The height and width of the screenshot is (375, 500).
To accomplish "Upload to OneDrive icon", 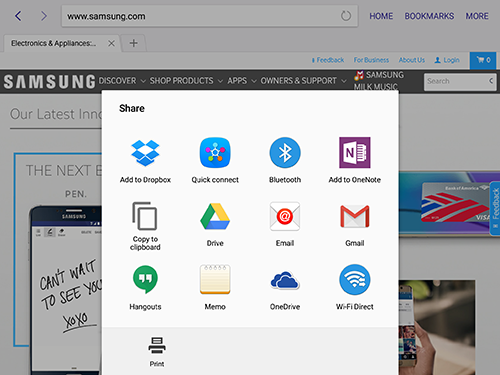I will [x=285, y=280].
